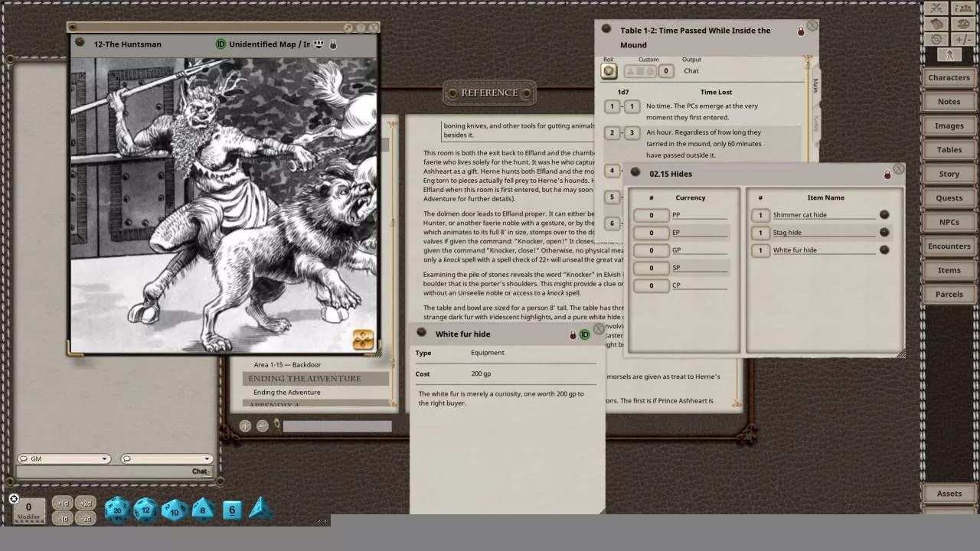Open the Notes sidebar button

click(x=949, y=102)
